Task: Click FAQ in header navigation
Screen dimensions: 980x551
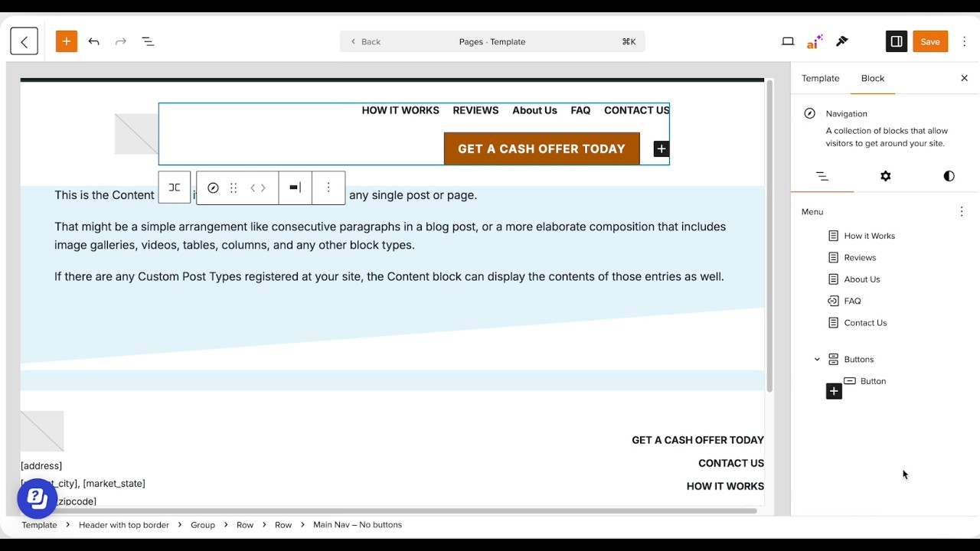Action: click(x=580, y=110)
